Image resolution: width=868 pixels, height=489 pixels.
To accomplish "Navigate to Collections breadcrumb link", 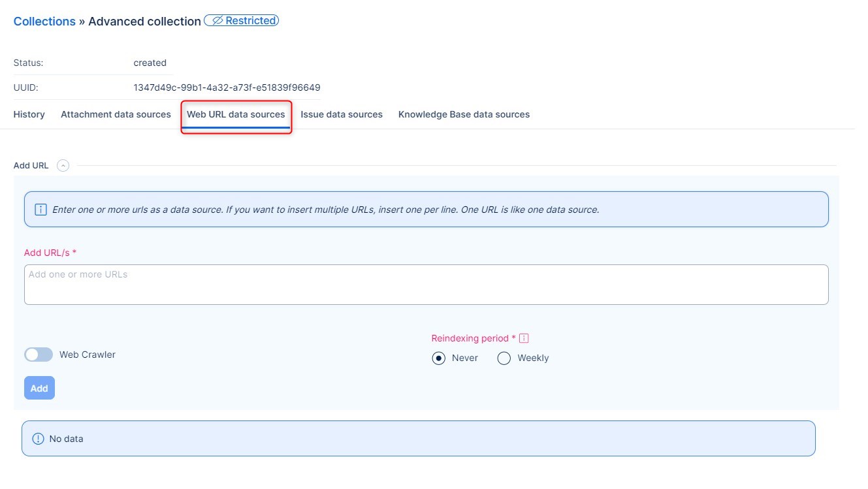I will [44, 22].
